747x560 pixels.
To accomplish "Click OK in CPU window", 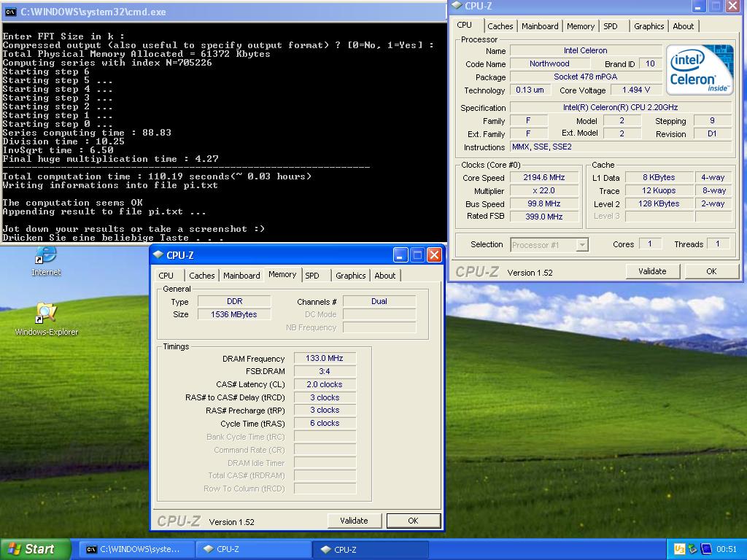I will click(711, 271).
